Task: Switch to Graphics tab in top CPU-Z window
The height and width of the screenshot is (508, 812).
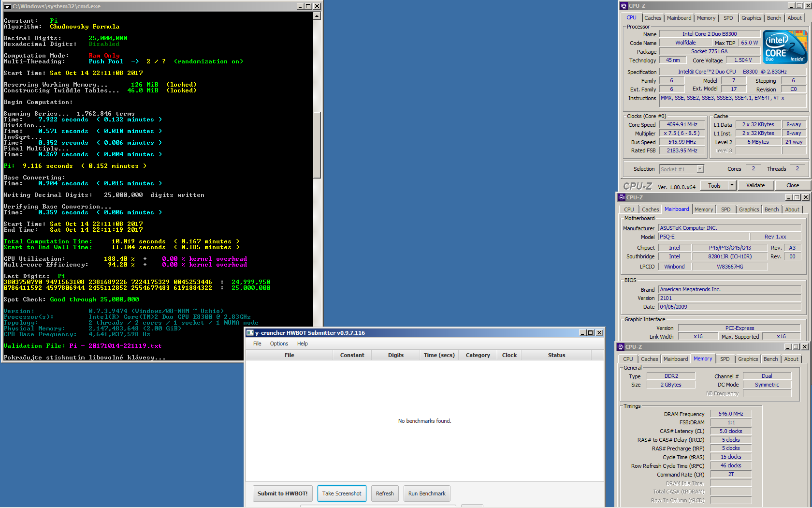Action: tap(751, 18)
